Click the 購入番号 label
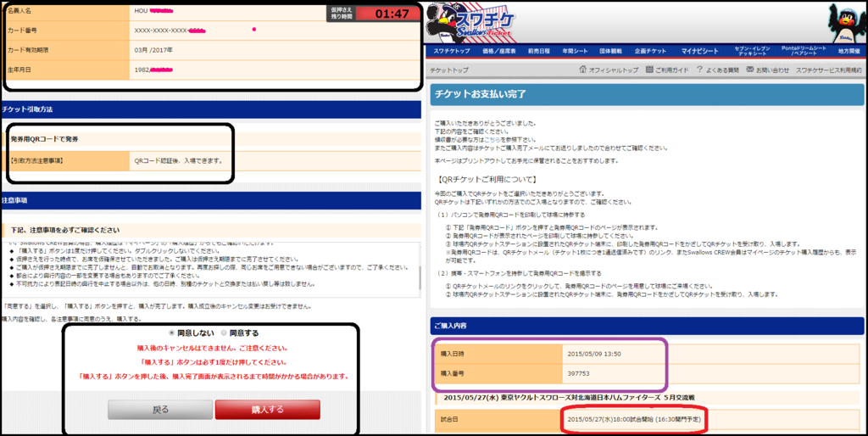 [x=452, y=373]
